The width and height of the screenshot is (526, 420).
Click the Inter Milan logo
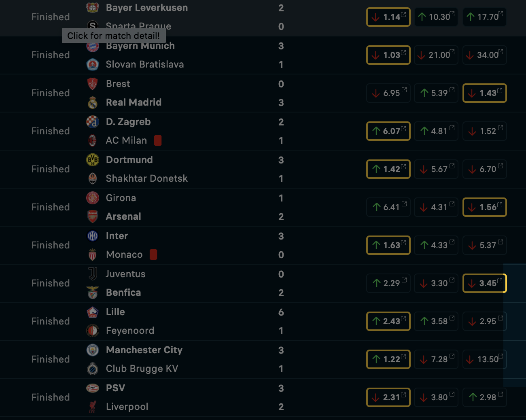(x=93, y=236)
